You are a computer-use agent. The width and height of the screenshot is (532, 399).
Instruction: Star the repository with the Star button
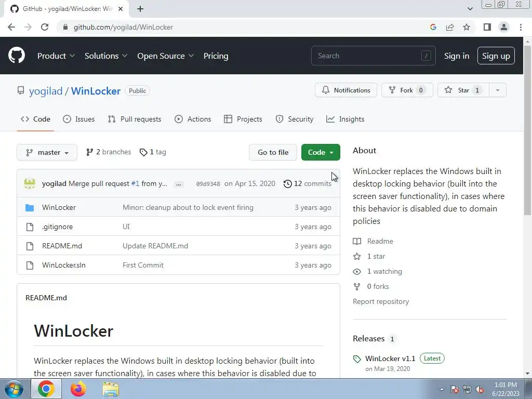(x=463, y=90)
